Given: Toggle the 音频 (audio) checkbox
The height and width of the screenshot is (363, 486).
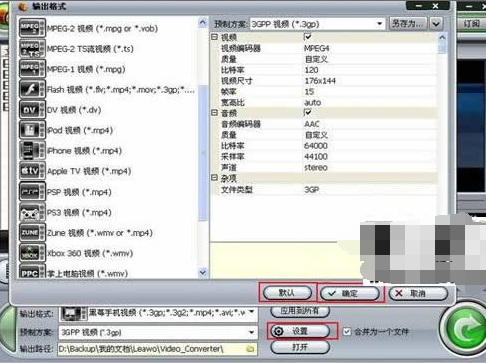Looking at the screenshot, I should tap(308, 113).
